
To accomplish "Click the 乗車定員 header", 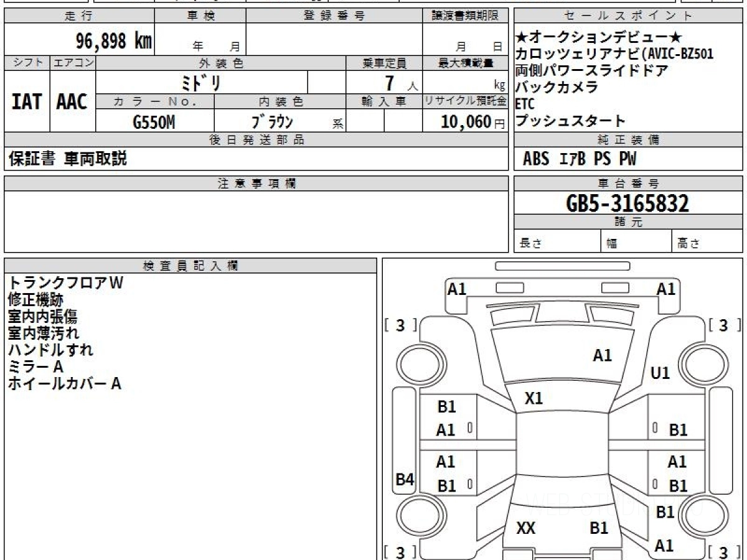I will 384,63.
